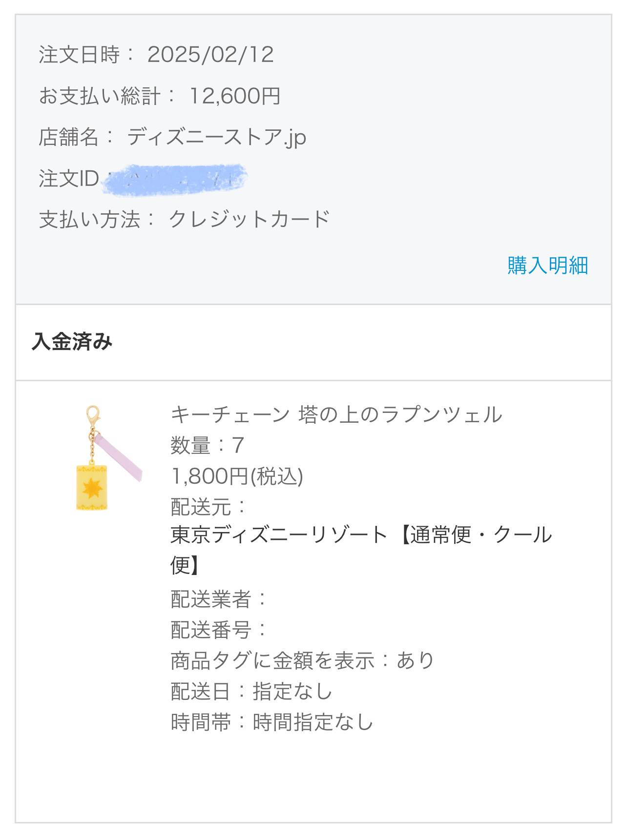Click the お支払い総計 12,600円 total
The image size is (627, 840).
coord(160,96)
